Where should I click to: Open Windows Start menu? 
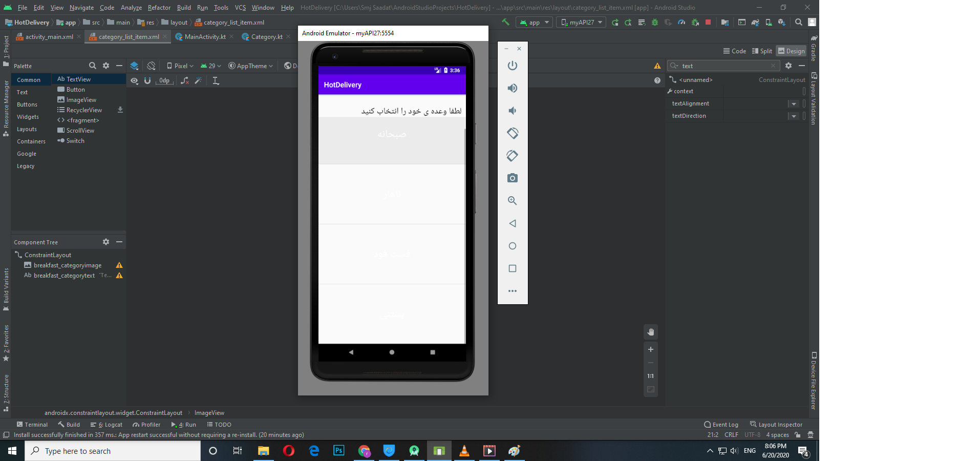pos(12,451)
